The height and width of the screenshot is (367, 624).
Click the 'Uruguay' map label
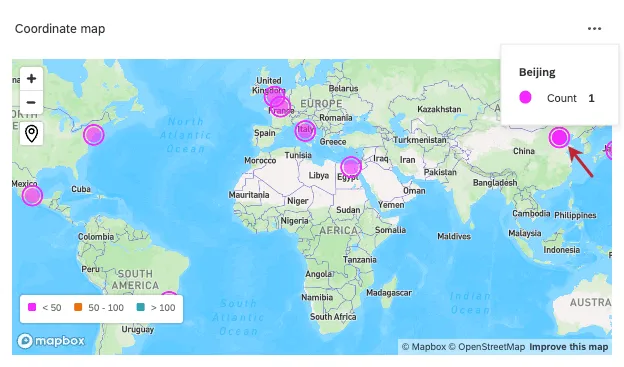pos(138,330)
